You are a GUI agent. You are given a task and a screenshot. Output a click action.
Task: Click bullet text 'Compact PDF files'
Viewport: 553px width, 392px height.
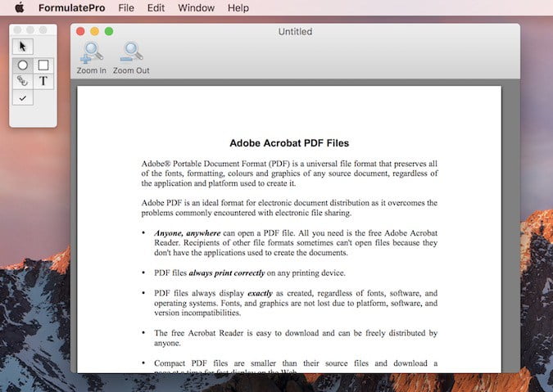[x=296, y=366]
